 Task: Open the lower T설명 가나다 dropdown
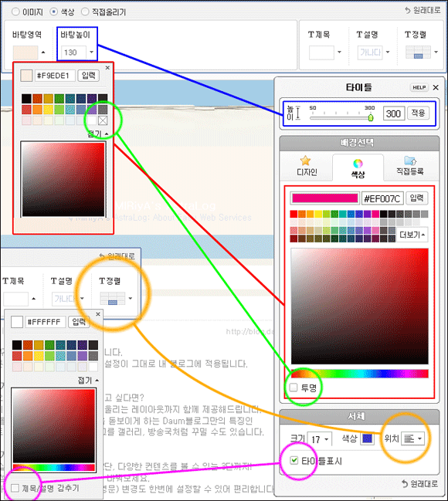(82, 299)
